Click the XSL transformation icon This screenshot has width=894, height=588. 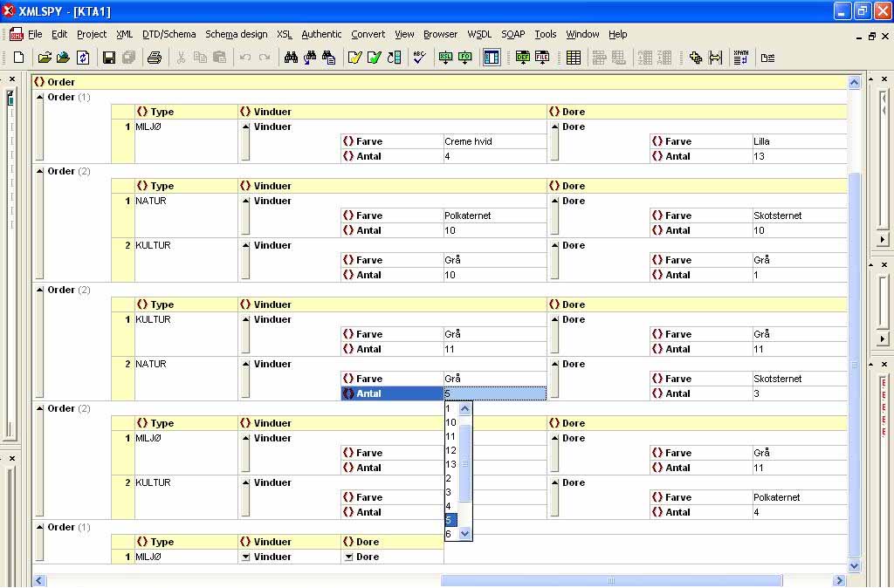point(445,58)
